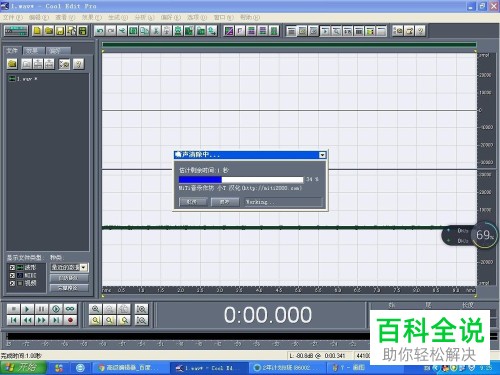Click the '1.wave - Cool Ed...' taskbar item

[209, 368]
